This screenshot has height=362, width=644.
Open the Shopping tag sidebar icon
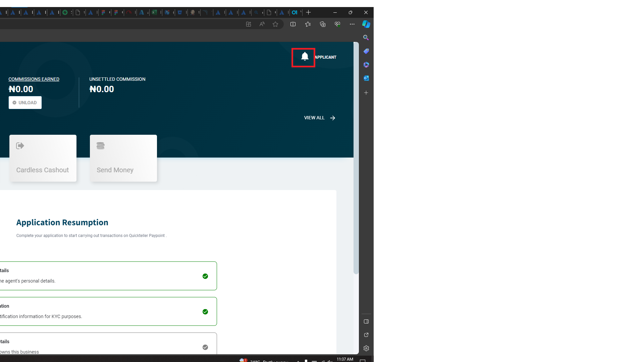[366, 51]
